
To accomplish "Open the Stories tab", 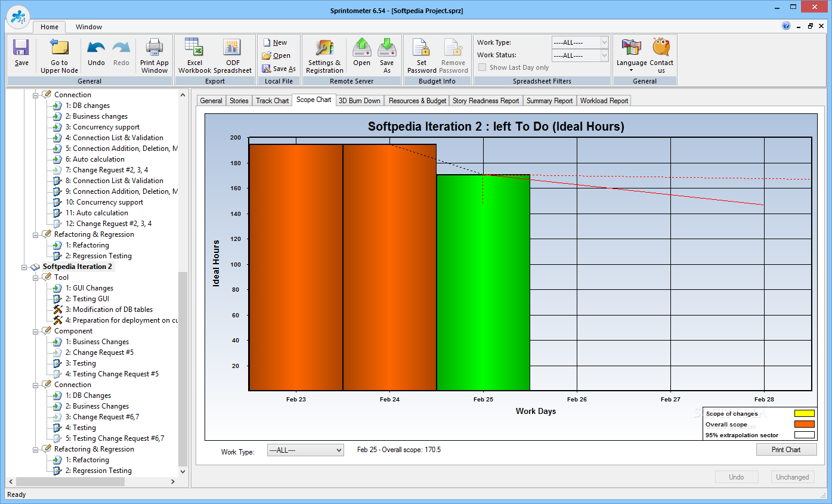I will pos(239,101).
